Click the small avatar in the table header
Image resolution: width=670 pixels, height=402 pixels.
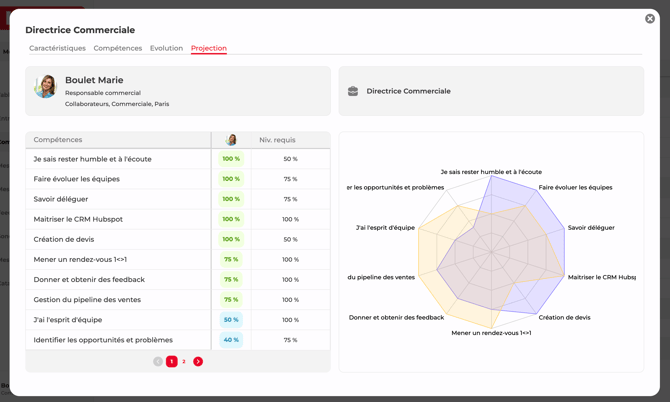tap(231, 140)
